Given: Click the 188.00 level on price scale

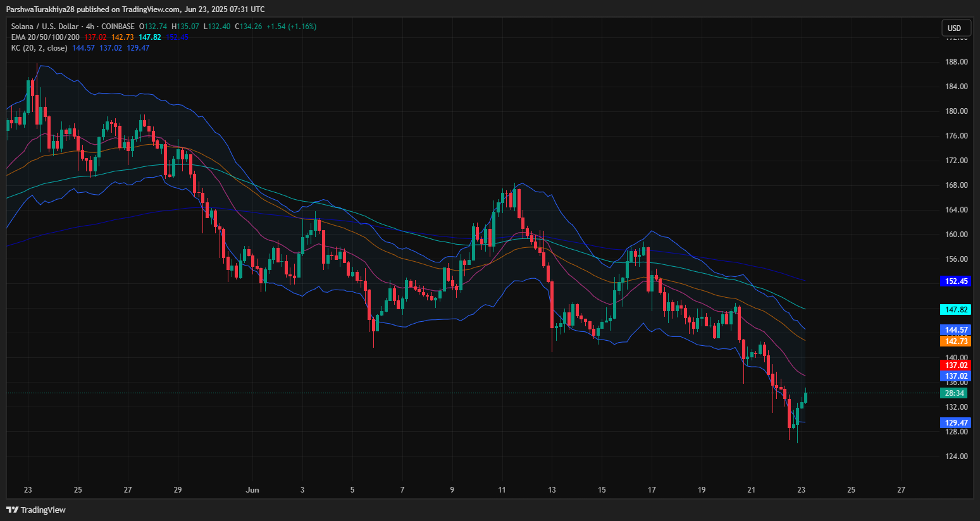Looking at the screenshot, I should (956, 62).
